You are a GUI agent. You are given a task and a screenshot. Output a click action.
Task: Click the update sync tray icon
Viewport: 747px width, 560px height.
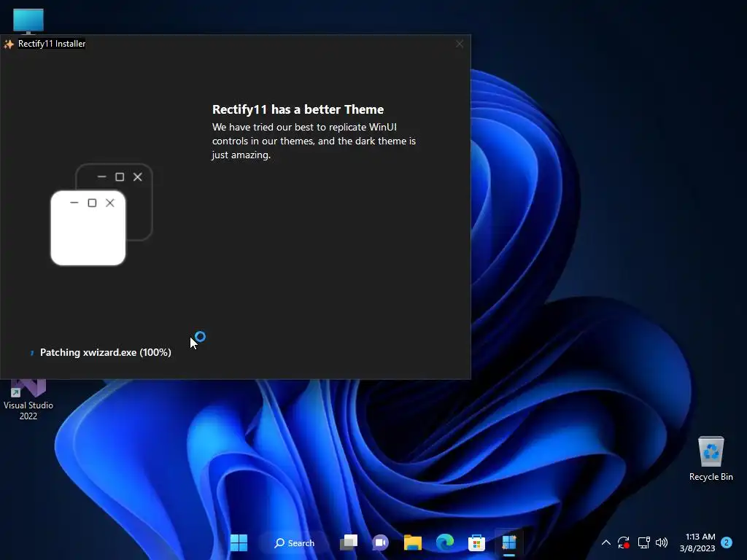pyautogui.click(x=623, y=542)
